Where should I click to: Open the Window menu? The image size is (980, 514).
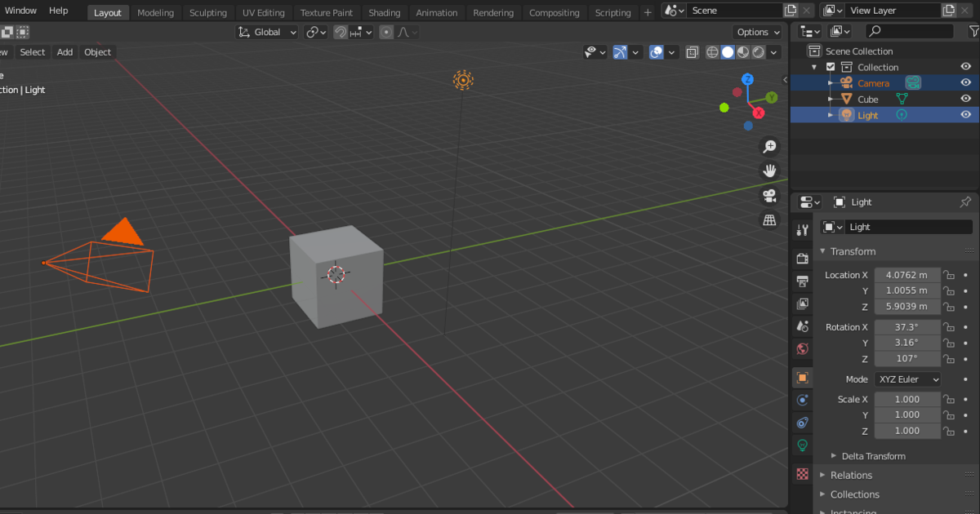tap(20, 11)
